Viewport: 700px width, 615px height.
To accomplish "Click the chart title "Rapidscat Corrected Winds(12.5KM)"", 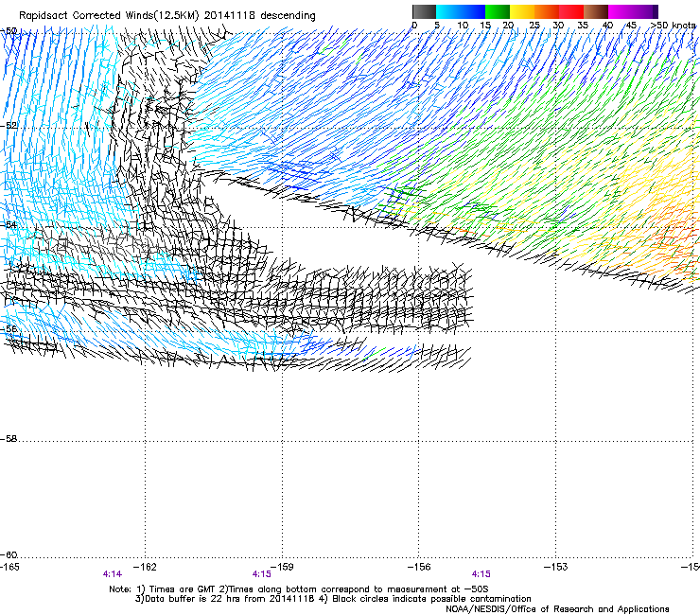I will [109, 16].
